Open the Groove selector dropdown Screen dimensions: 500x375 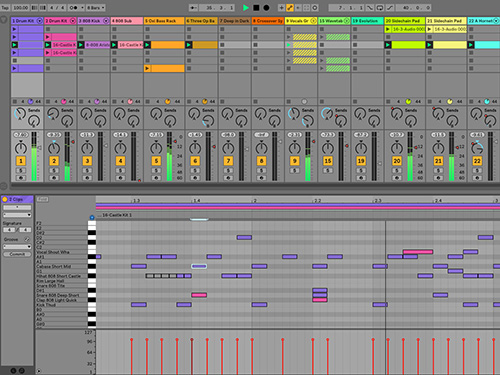click(x=17, y=247)
